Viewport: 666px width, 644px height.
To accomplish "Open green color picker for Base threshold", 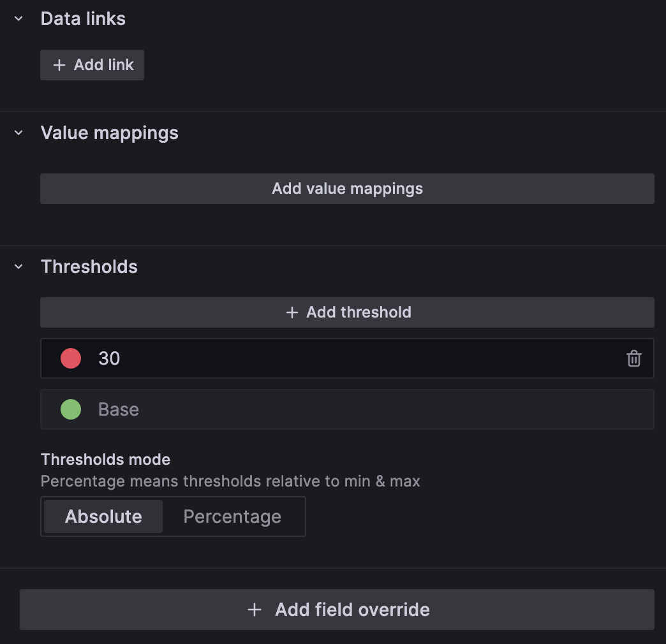I will click(71, 409).
